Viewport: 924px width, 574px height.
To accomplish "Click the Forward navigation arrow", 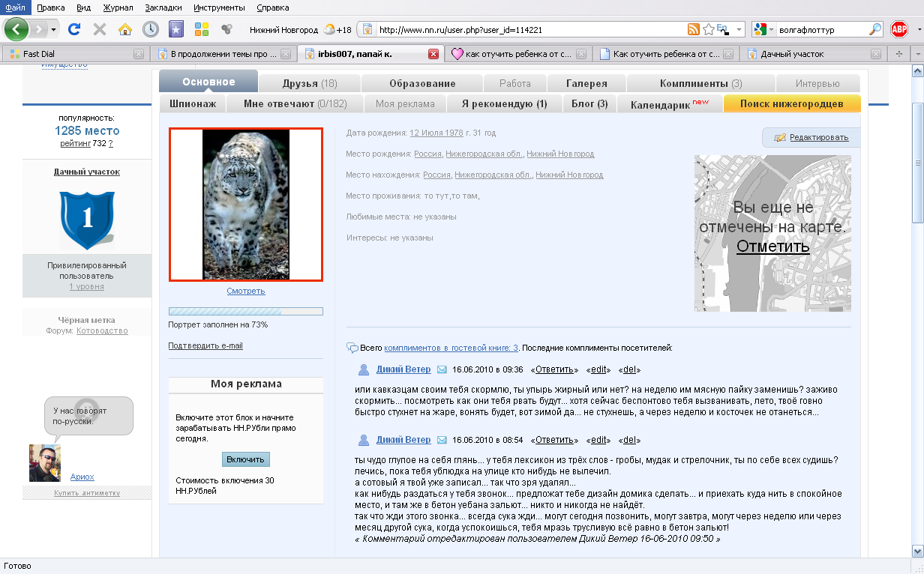I will [x=38, y=29].
